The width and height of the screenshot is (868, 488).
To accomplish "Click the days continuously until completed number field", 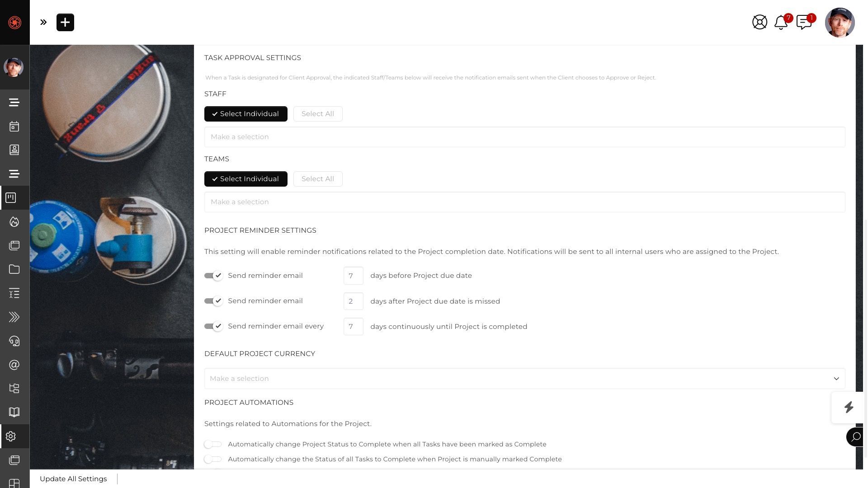I will [x=353, y=326].
